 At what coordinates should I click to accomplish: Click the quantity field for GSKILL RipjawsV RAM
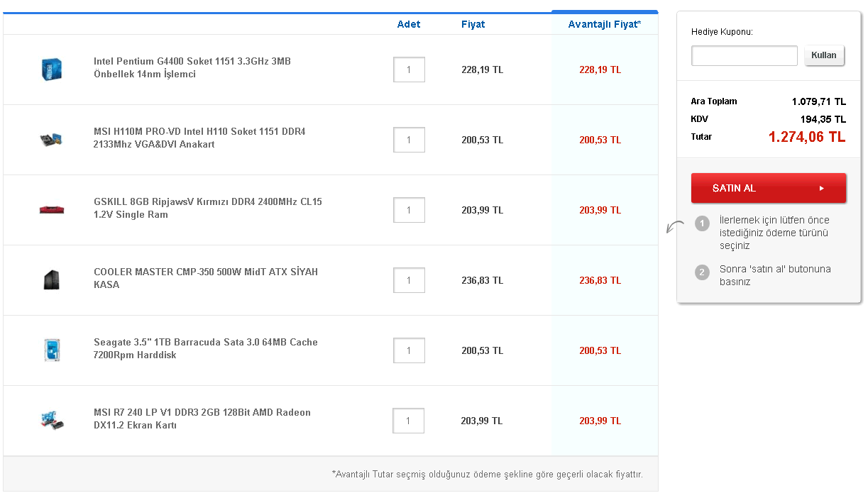[x=409, y=210]
